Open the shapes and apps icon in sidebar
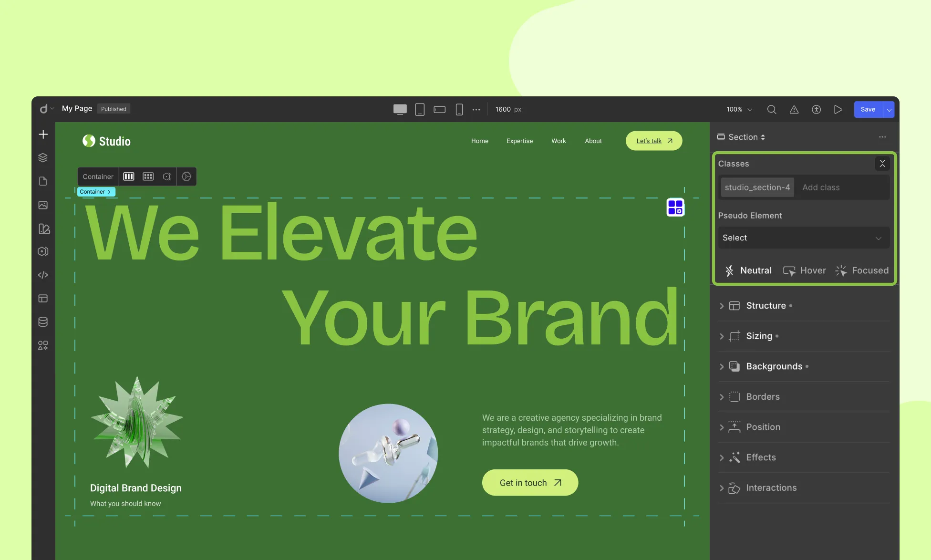 pos(43,345)
